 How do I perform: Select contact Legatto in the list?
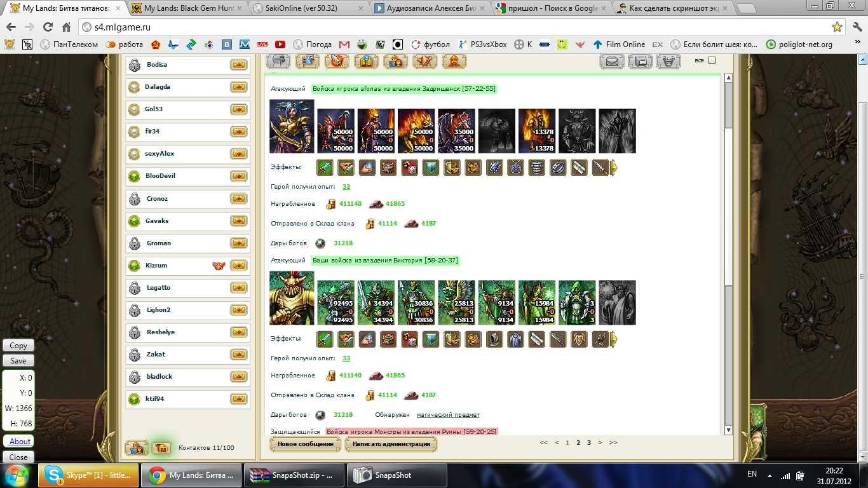coord(187,288)
